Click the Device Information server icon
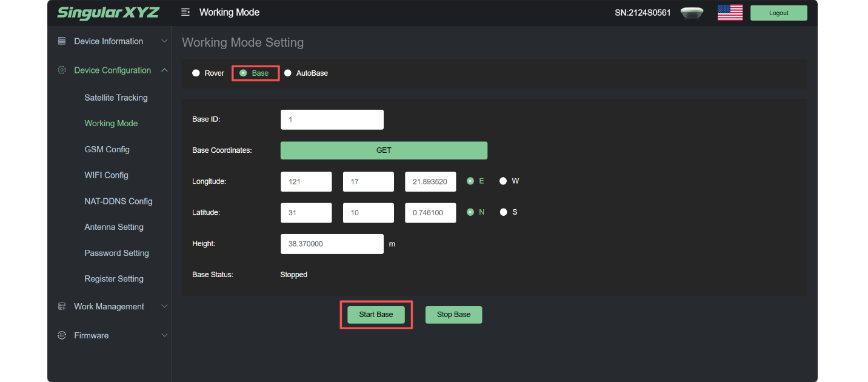The image size is (868, 382). coord(61,41)
